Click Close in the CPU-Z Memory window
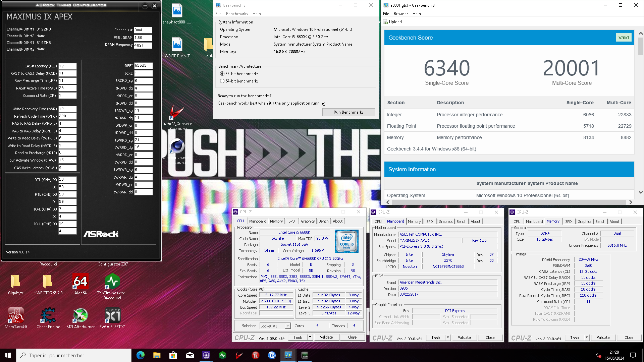Image resolution: width=644 pixels, height=362 pixels. click(x=629, y=338)
